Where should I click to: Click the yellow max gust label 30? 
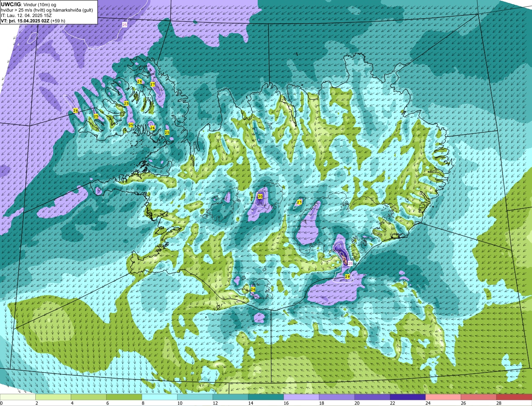(260, 196)
